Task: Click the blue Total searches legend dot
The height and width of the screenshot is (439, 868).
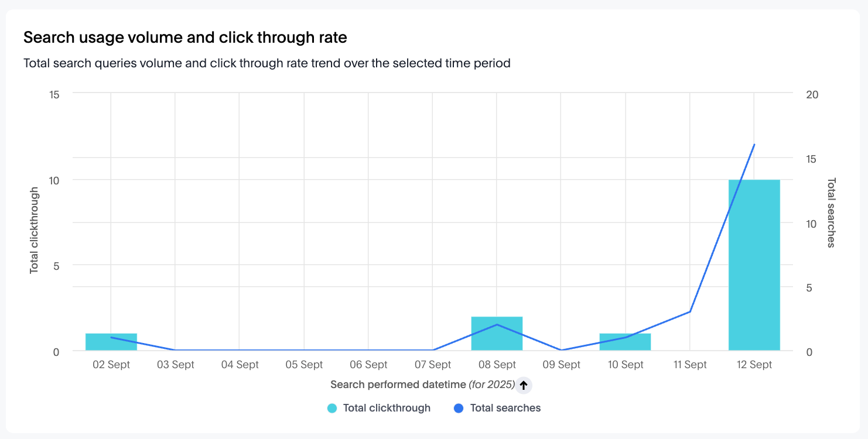Action: (x=459, y=408)
